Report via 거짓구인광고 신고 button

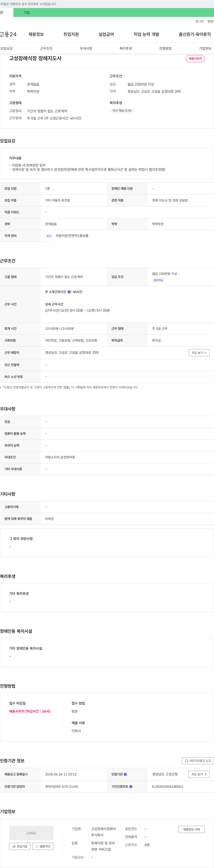click(198, 761)
